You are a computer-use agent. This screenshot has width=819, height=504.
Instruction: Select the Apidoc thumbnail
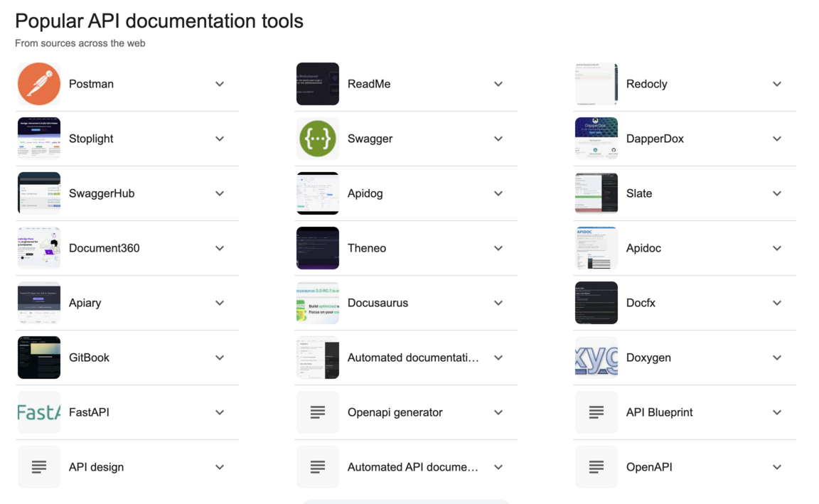[596, 248]
